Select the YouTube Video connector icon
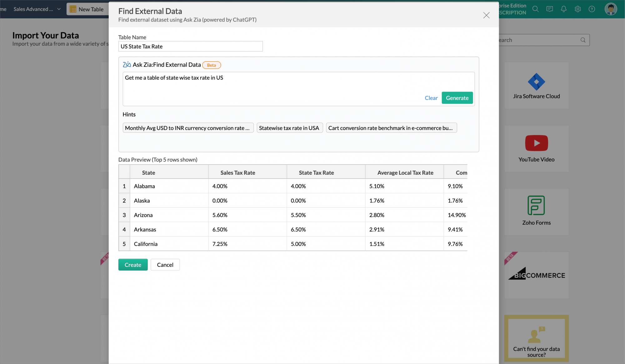This screenshot has height=364, width=625. click(x=536, y=143)
